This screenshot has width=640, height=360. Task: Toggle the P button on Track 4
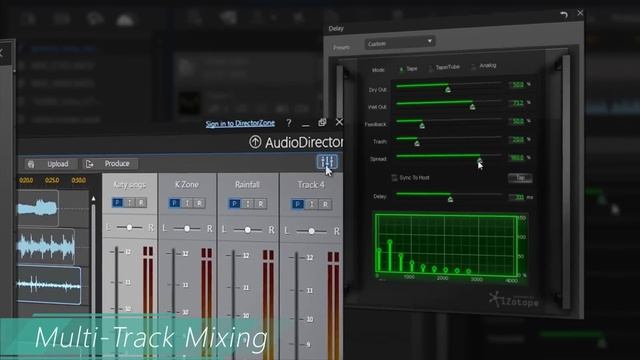298,204
